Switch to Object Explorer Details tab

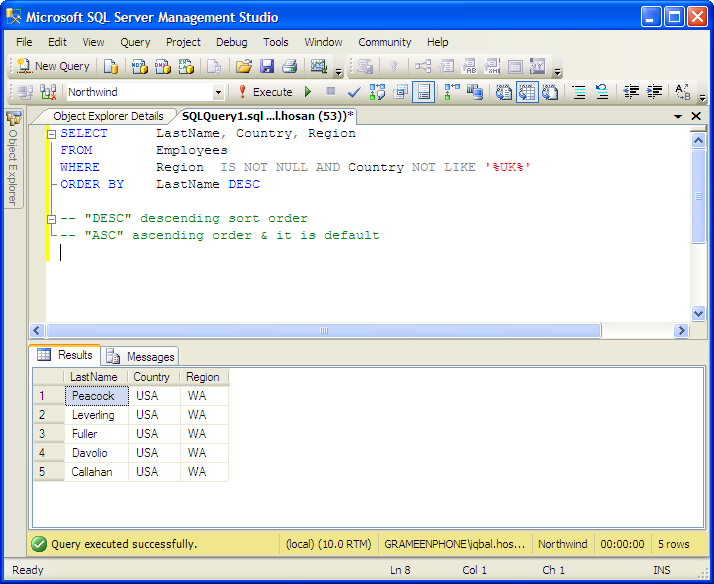(108, 117)
